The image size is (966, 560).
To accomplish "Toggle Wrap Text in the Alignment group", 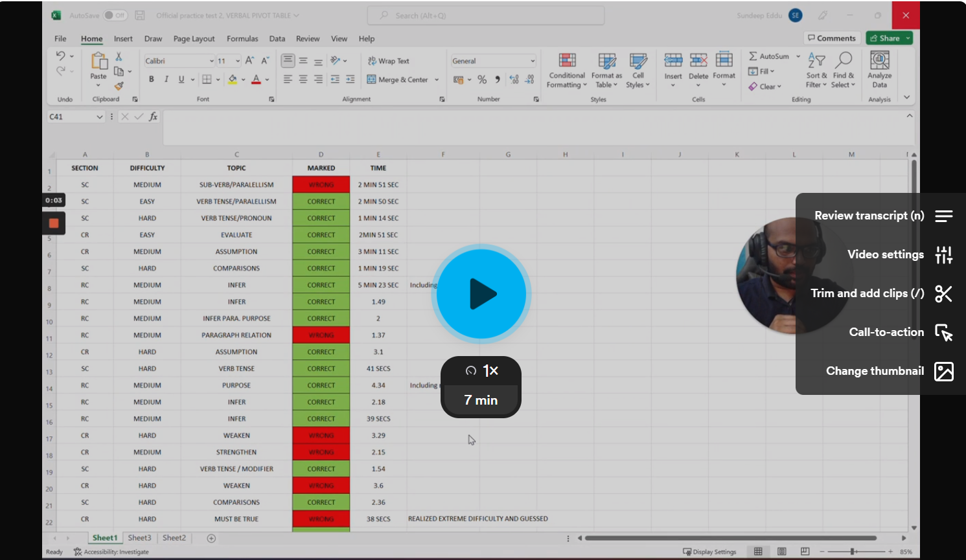I will (389, 61).
